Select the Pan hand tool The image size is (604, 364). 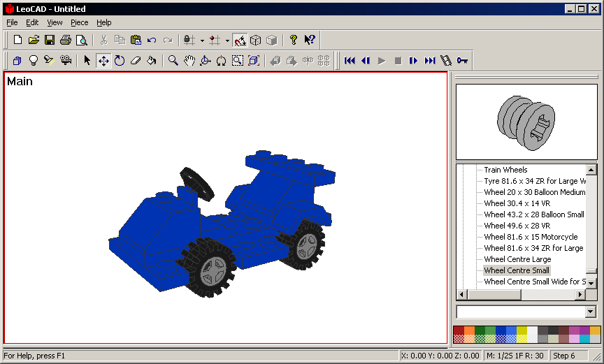pos(189,61)
